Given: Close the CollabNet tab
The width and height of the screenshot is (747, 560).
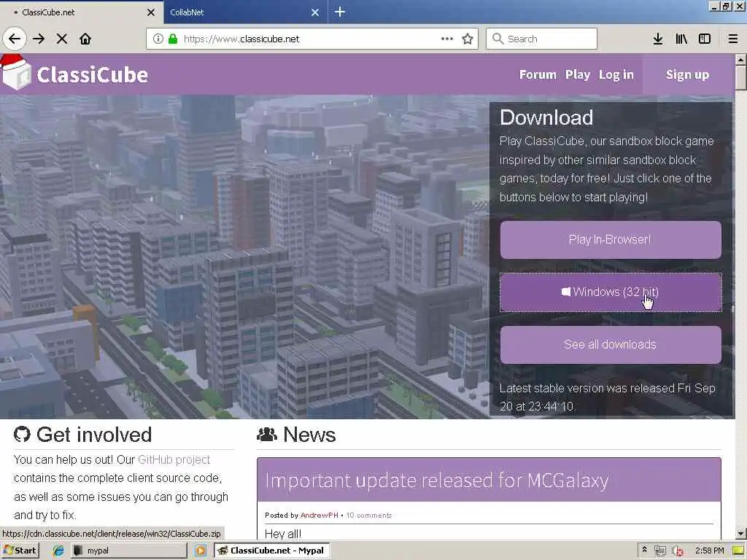Looking at the screenshot, I should [315, 12].
